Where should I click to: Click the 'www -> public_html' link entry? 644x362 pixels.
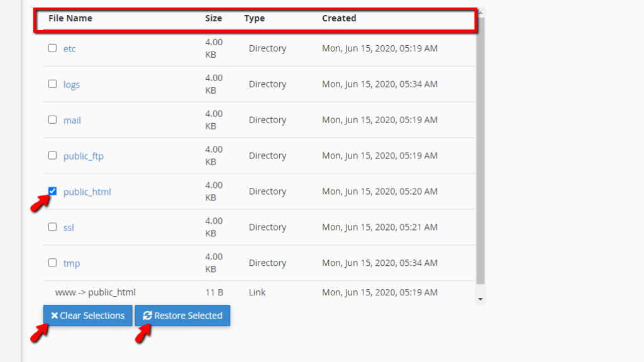click(96, 292)
